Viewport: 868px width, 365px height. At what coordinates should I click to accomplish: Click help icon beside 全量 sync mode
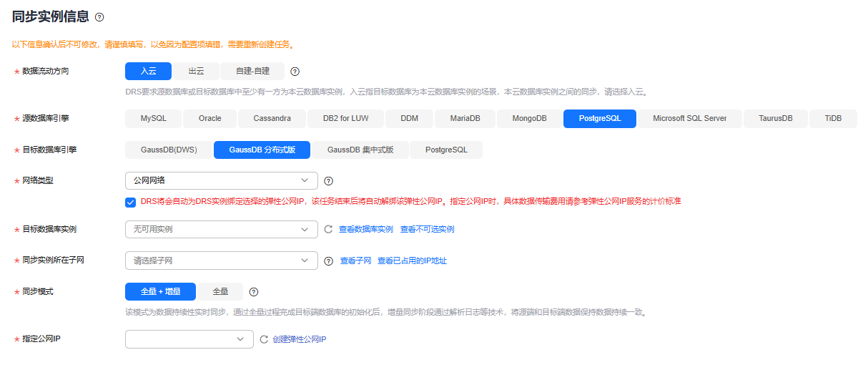click(253, 292)
